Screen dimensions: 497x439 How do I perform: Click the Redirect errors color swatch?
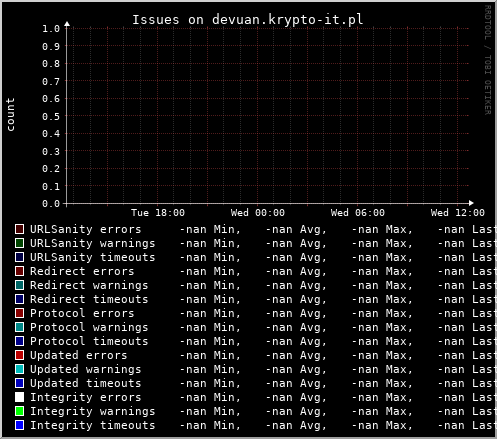19,271
